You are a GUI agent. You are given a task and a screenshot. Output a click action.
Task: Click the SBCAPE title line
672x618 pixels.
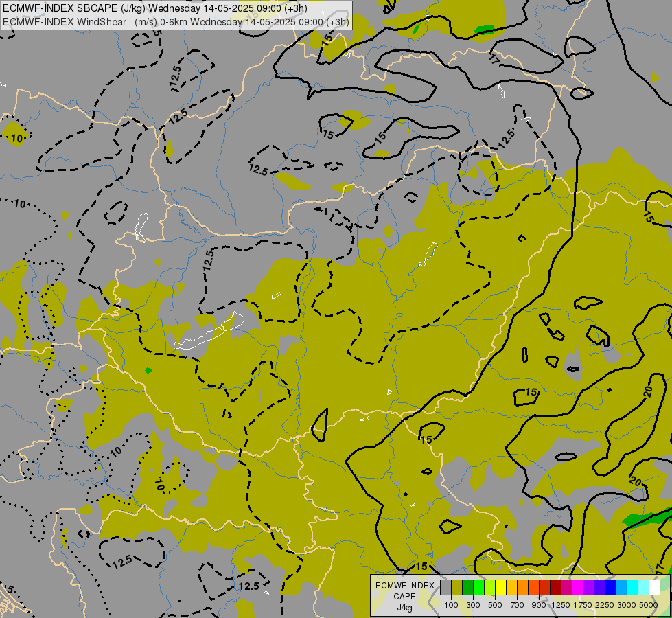point(154,8)
